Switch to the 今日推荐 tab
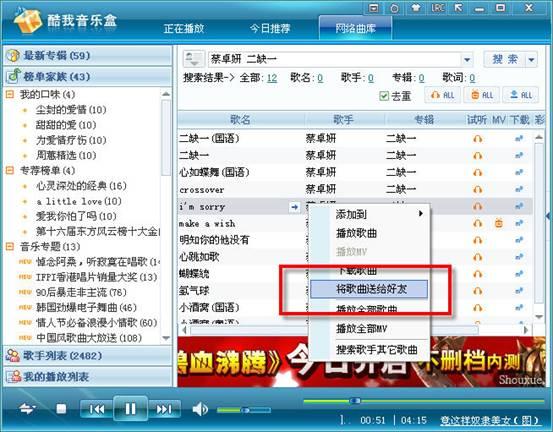The width and height of the screenshot is (553, 432). pos(270,29)
